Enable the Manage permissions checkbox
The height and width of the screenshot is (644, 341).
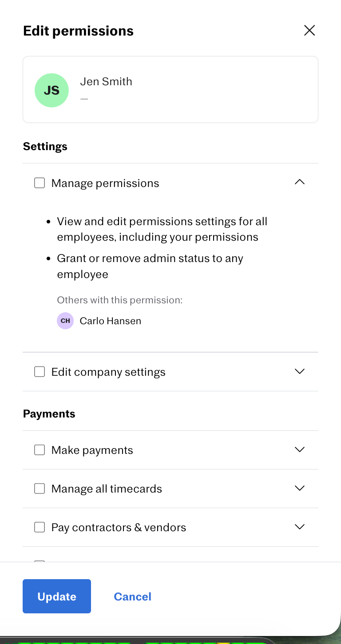40,183
